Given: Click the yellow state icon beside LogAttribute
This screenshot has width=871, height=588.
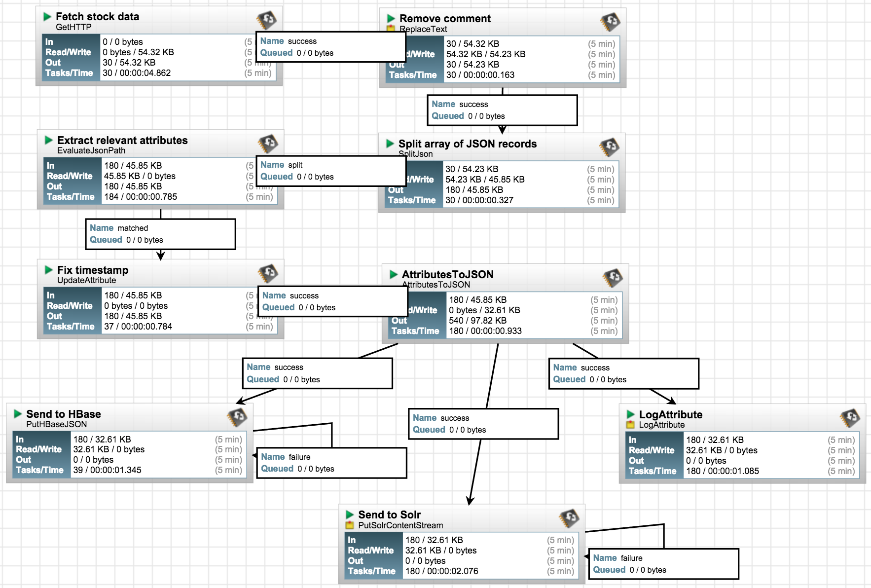Looking at the screenshot, I should 630,425.
